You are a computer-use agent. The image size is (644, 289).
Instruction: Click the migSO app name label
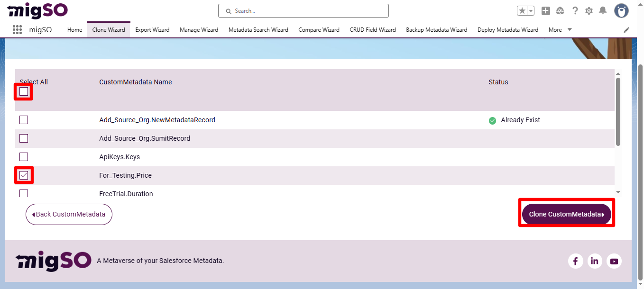click(x=40, y=30)
